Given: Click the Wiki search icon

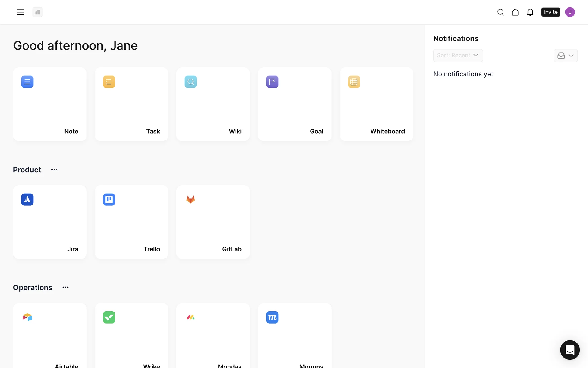Looking at the screenshot, I should pos(190,82).
